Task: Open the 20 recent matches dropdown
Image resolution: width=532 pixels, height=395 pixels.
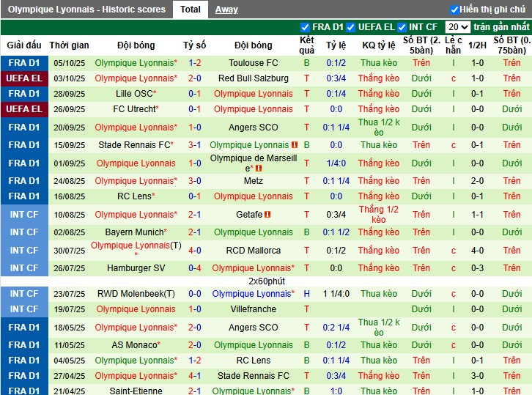Action: [457, 27]
